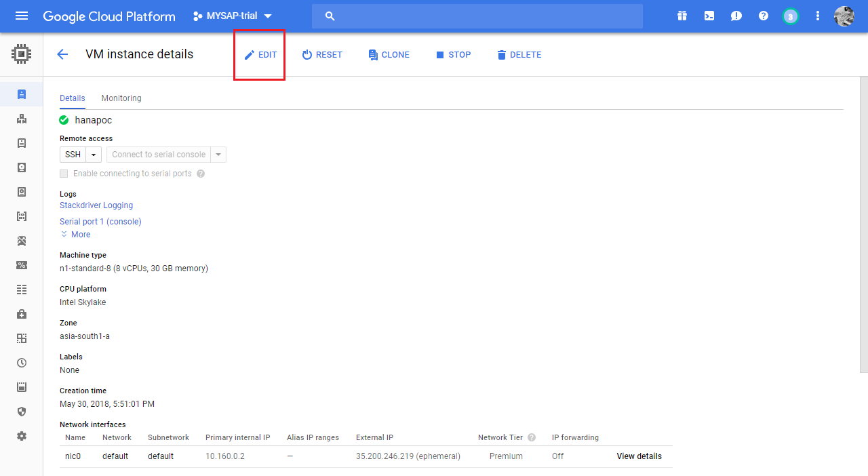
Task: Click the hanapoc instance name
Action: tap(94, 120)
